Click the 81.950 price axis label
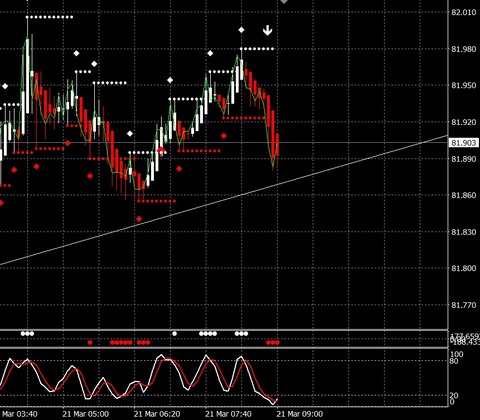This screenshot has width=480, height=420. coord(464,85)
